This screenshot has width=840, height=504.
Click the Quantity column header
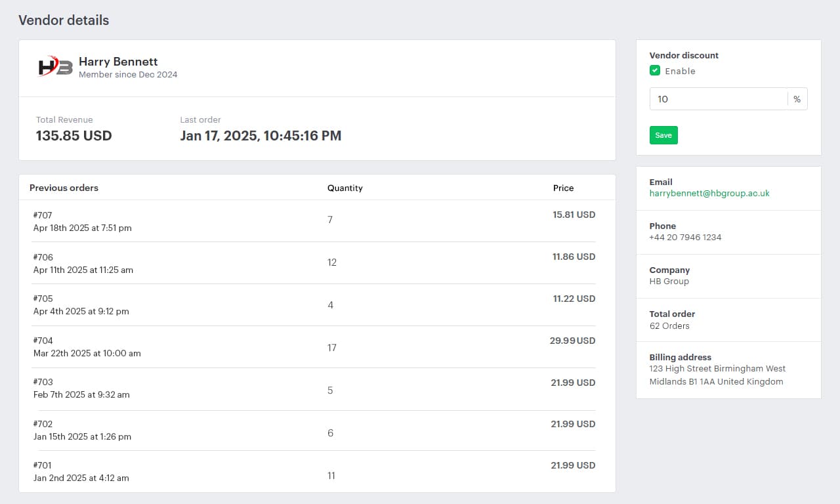[x=345, y=188]
